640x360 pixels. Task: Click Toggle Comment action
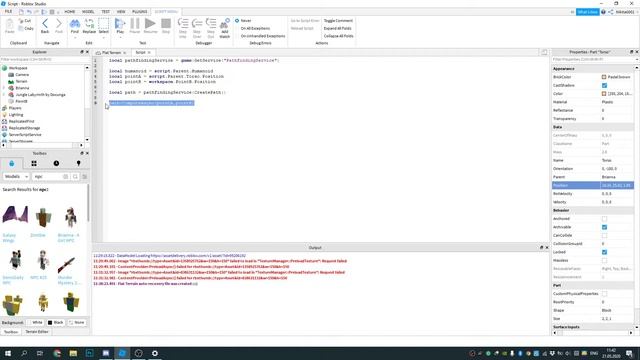[338, 20]
